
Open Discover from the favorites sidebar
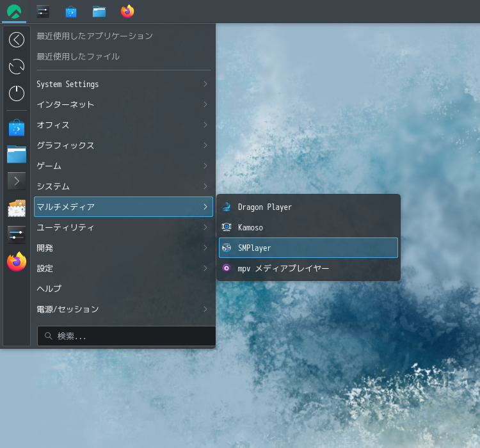pos(17,127)
